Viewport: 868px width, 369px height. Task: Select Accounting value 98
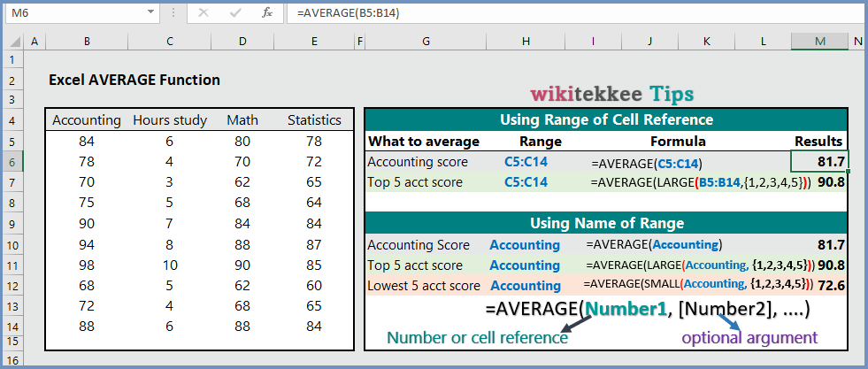(x=87, y=265)
